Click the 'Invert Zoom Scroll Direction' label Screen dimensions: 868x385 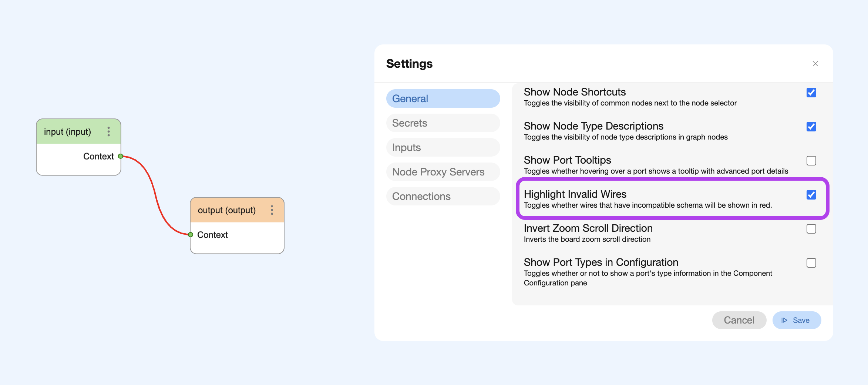pyautogui.click(x=588, y=228)
